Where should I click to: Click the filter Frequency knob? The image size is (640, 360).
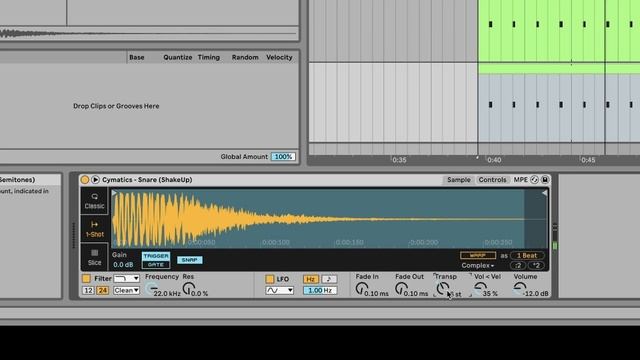(151, 289)
